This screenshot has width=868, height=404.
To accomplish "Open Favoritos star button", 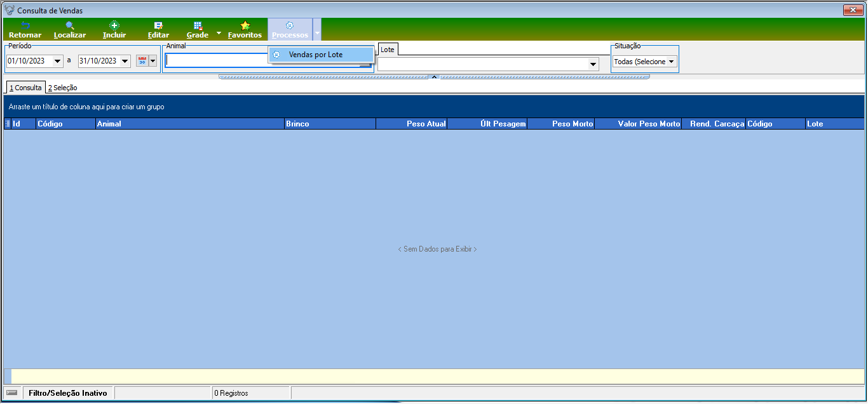I will point(245,30).
